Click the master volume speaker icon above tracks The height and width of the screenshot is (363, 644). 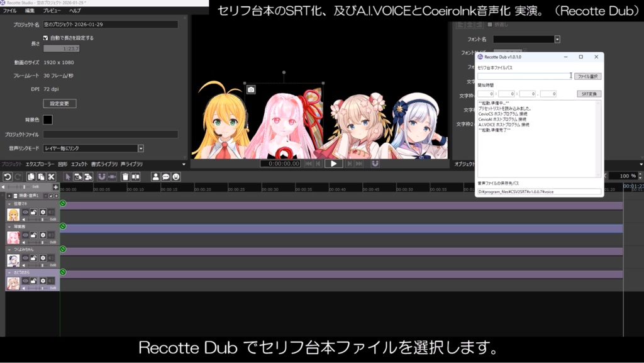tap(3, 187)
